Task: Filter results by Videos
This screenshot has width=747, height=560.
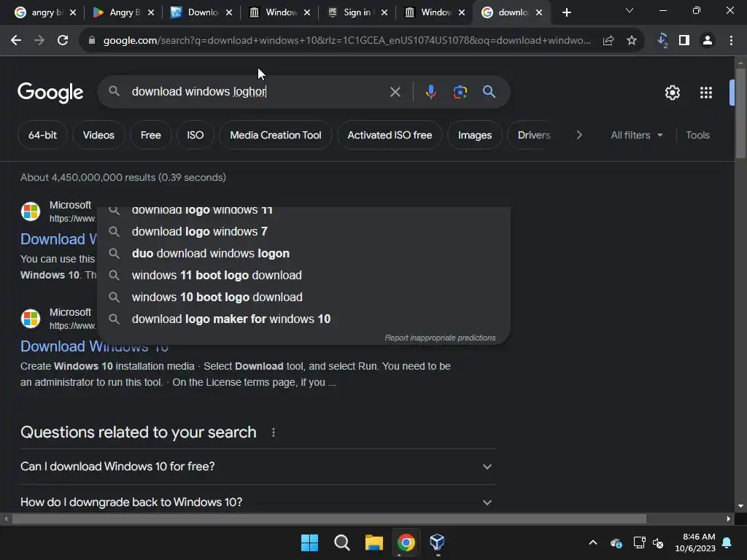Action: click(x=98, y=135)
